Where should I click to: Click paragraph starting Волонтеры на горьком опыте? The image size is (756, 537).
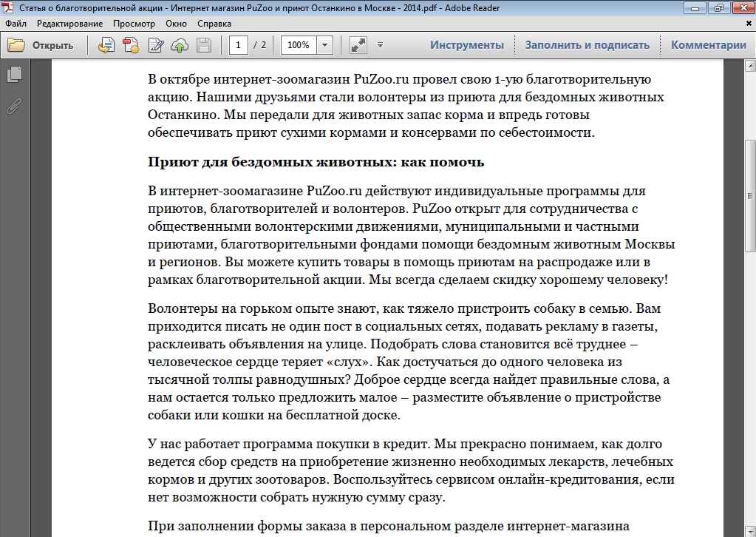point(409,362)
